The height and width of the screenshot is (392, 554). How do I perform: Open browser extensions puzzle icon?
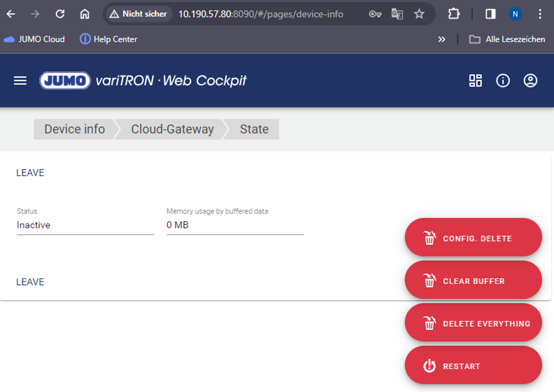454,14
